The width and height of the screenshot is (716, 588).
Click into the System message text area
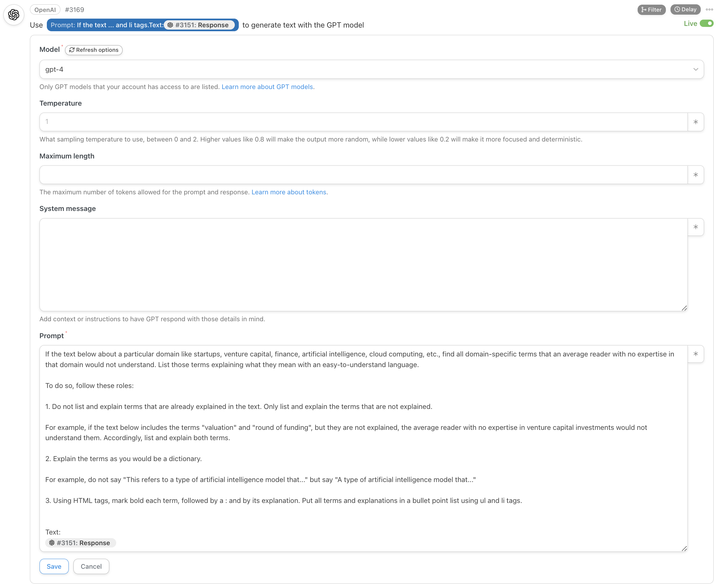(363, 265)
